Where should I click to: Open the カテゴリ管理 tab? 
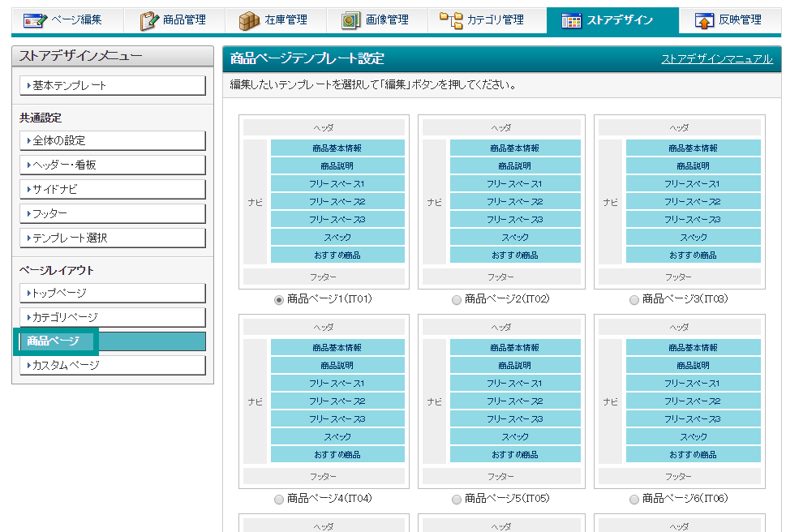(x=487, y=20)
